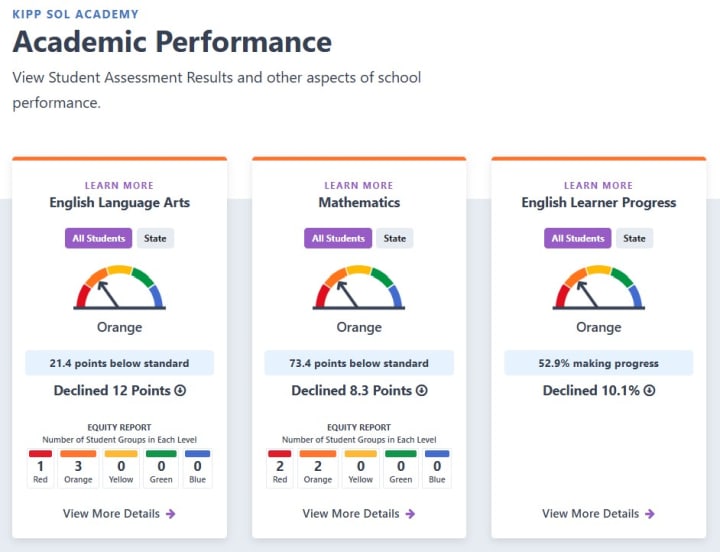
Task: Click the English Language Arts gauge dial
Action: (119, 287)
